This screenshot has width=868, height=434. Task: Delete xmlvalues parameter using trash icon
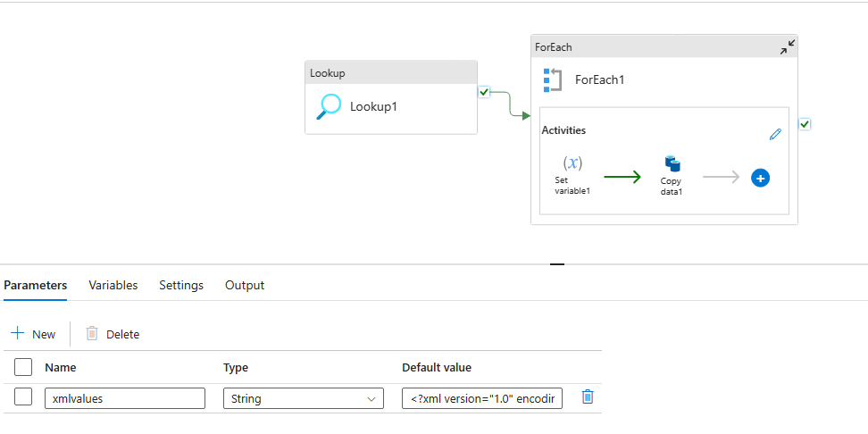(588, 397)
